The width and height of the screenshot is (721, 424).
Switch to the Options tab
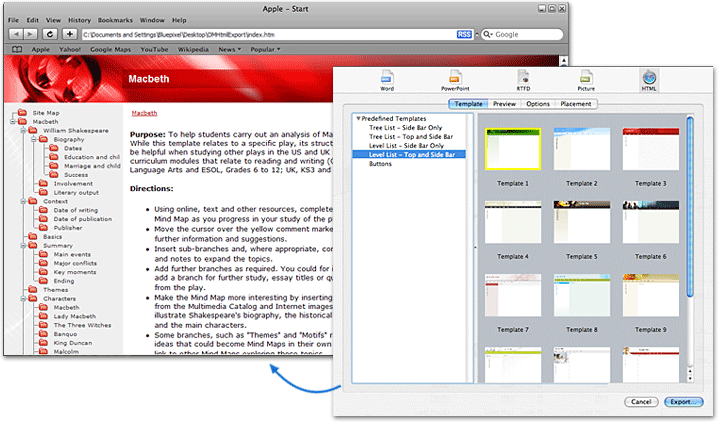(x=538, y=104)
